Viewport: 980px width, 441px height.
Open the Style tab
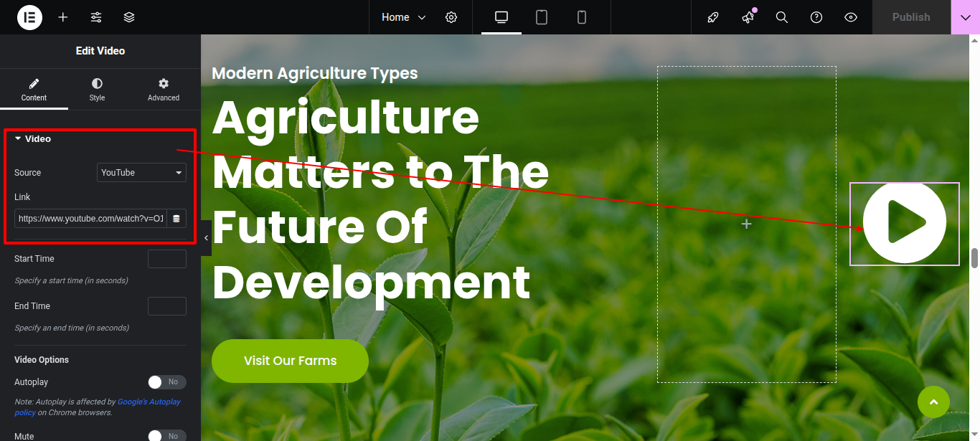[x=97, y=90]
